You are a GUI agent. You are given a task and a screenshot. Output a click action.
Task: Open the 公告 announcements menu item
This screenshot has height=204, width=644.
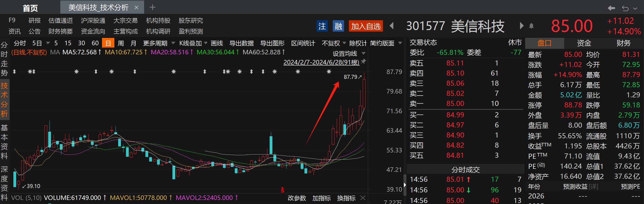(35, 31)
